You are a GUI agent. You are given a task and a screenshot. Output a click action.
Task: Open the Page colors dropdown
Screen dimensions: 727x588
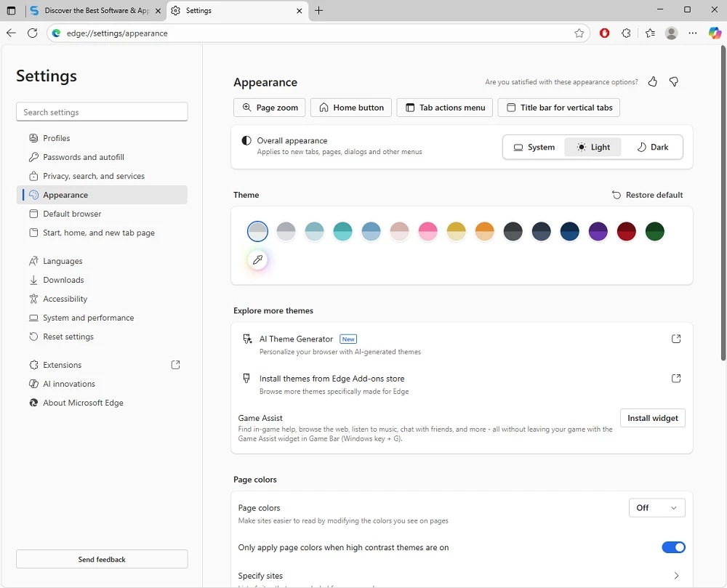pos(656,508)
